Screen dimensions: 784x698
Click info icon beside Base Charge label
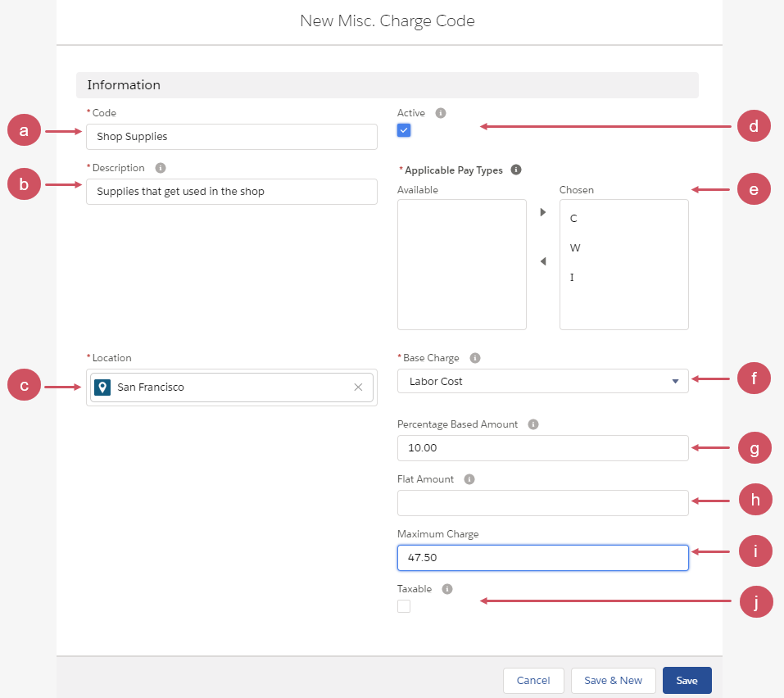click(475, 358)
